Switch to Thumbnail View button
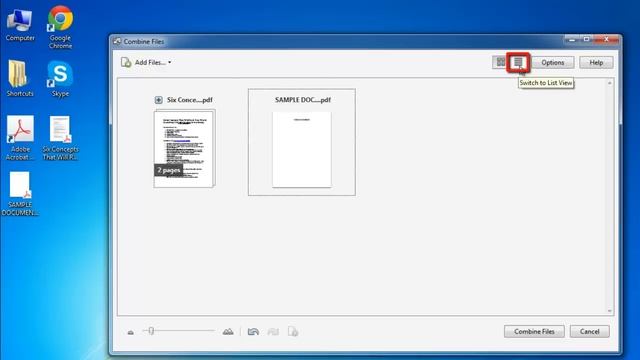 coord(500,62)
